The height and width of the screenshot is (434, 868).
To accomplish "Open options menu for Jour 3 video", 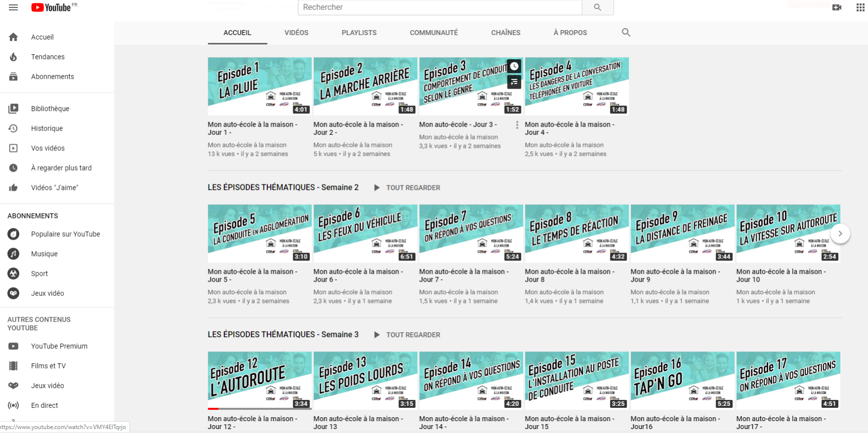I will (517, 125).
